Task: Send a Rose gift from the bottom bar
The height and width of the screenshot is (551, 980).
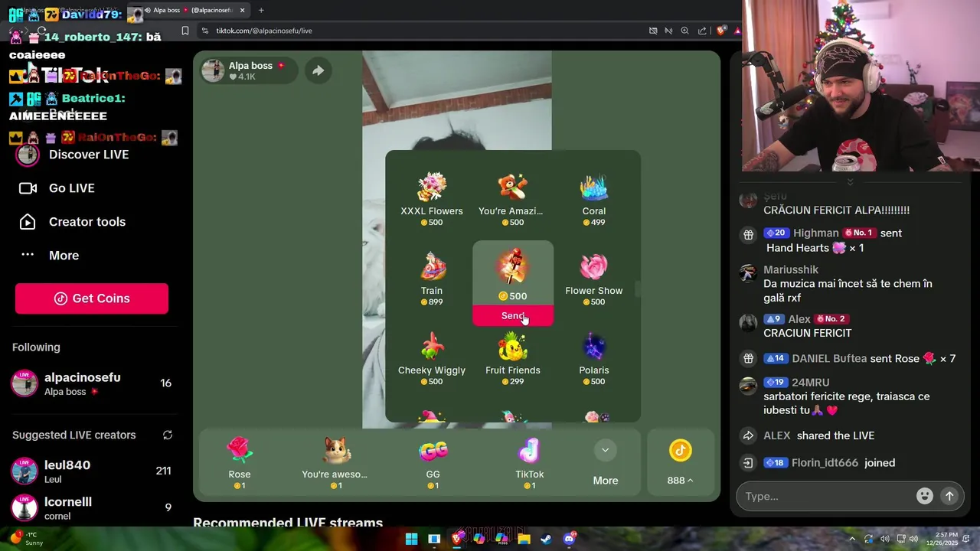Action: (x=240, y=462)
